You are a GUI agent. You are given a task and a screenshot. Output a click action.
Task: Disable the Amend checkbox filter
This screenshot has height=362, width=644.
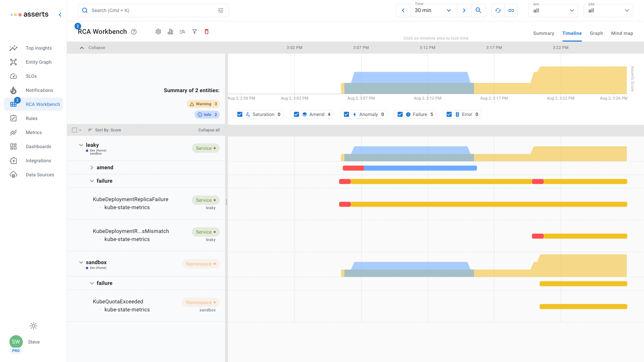297,115
